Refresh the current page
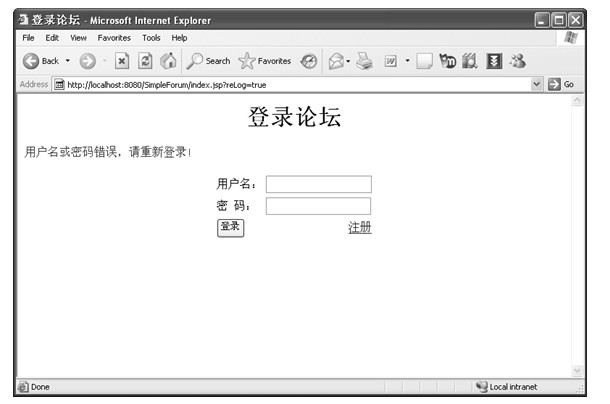610x404 pixels. tap(145, 61)
